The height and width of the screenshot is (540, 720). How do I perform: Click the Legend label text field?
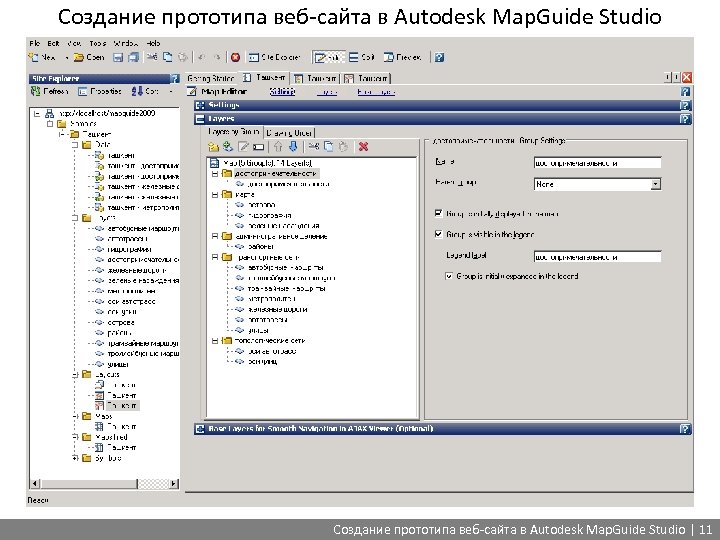point(597,257)
